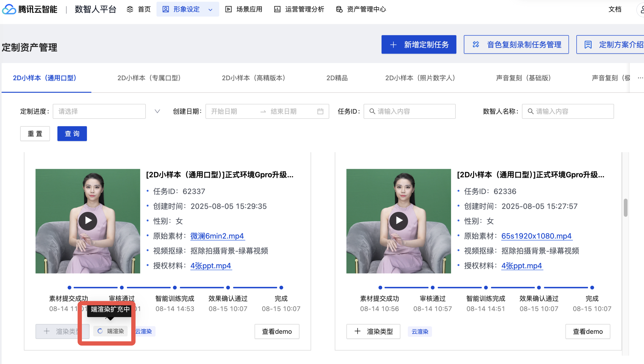This screenshot has width=644, height=364.
Task: Open the 定制进度 dropdown
Action: (x=99, y=111)
